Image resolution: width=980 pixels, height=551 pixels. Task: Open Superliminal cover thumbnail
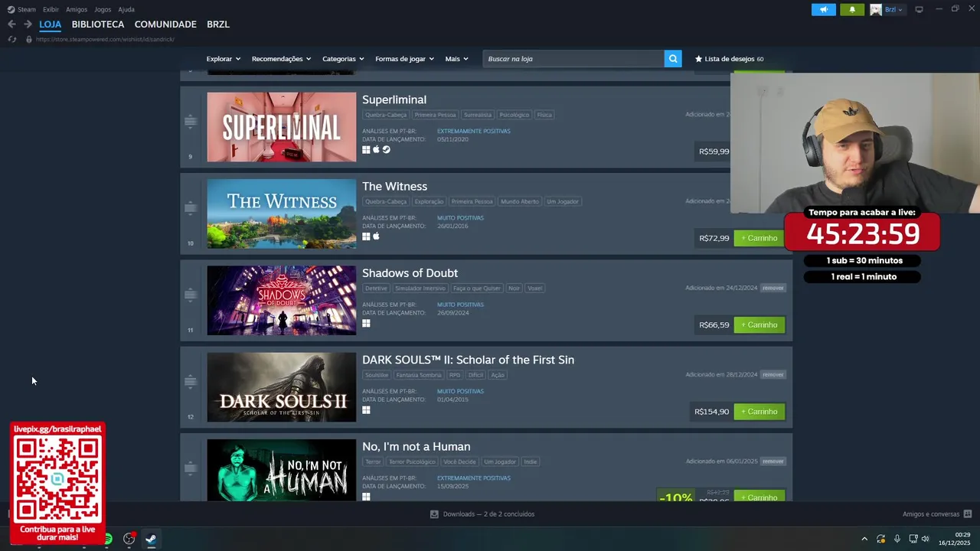click(281, 127)
